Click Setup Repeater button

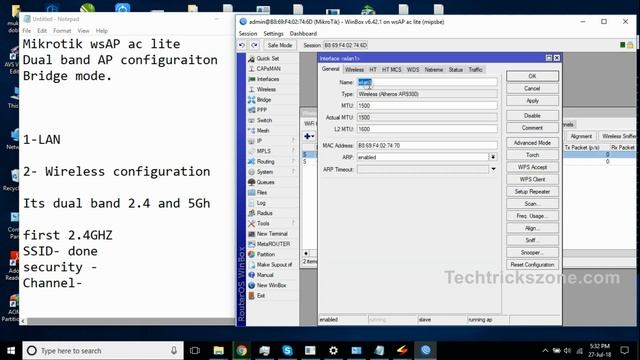(x=532, y=191)
